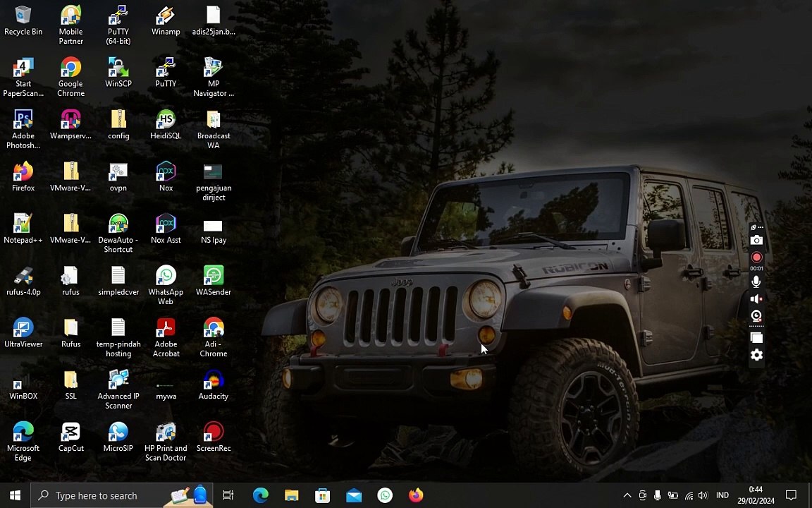
Task: Open Firefox from the taskbar
Action: coord(416,495)
